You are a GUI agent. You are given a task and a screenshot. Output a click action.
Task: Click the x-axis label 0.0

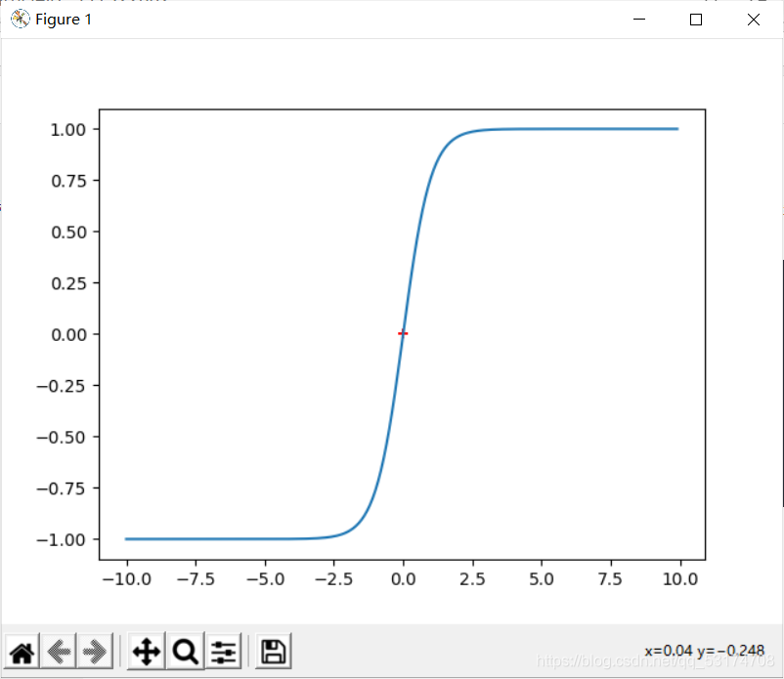[403, 579]
